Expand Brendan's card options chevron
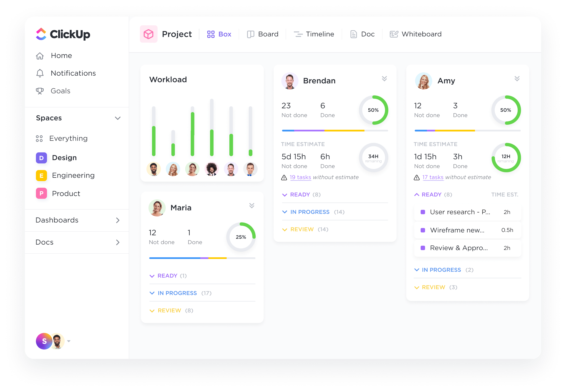This screenshot has width=566, height=392. point(384,78)
